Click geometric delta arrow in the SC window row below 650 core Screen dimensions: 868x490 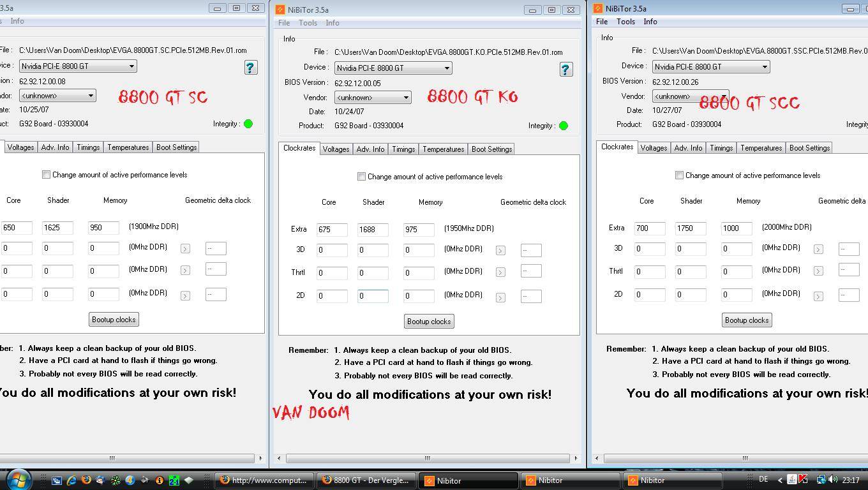(x=185, y=249)
